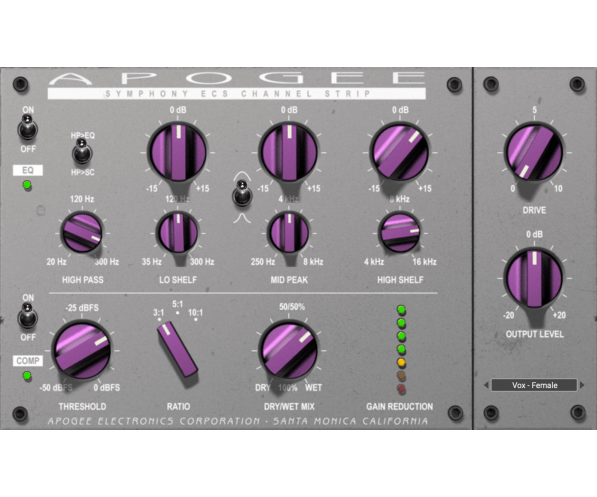The height and width of the screenshot is (497, 597).
Task: Click the EQ label button
Action: coord(28,170)
